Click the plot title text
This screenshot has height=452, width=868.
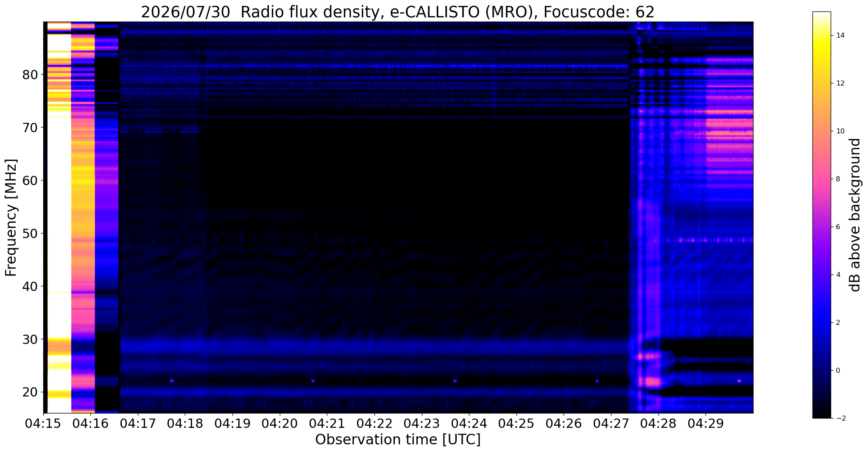398,12
